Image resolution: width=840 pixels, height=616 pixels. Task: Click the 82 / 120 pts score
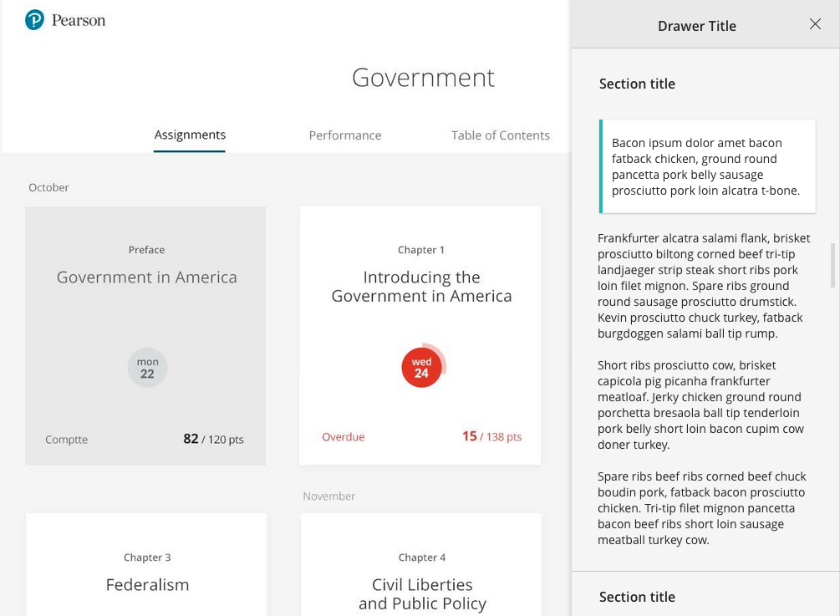(213, 439)
